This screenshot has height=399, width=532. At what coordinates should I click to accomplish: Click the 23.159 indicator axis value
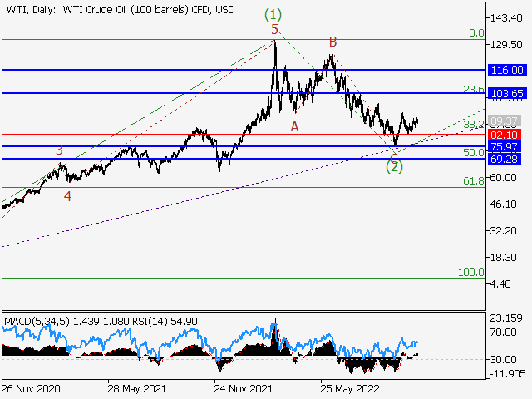pyautogui.click(x=506, y=318)
